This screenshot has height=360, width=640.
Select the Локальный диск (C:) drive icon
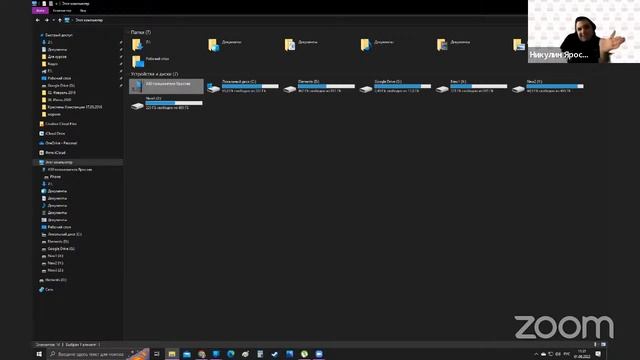[213, 87]
